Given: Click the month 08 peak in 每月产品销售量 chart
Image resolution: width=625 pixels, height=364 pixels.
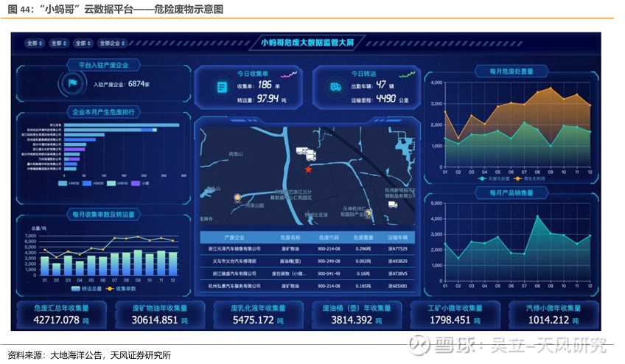Looking at the screenshot, I should 537,216.
